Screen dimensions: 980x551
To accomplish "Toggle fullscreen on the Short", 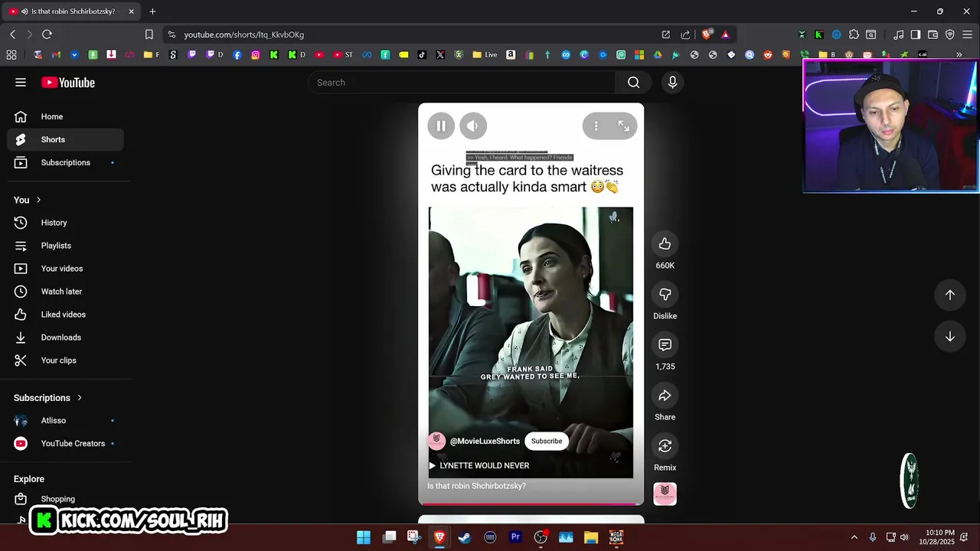I will click(624, 126).
